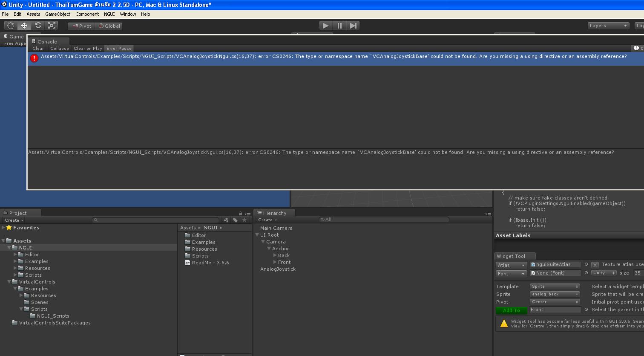644x356 pixels.
Task: Click the Hierarchy search field
Action: 384,220
